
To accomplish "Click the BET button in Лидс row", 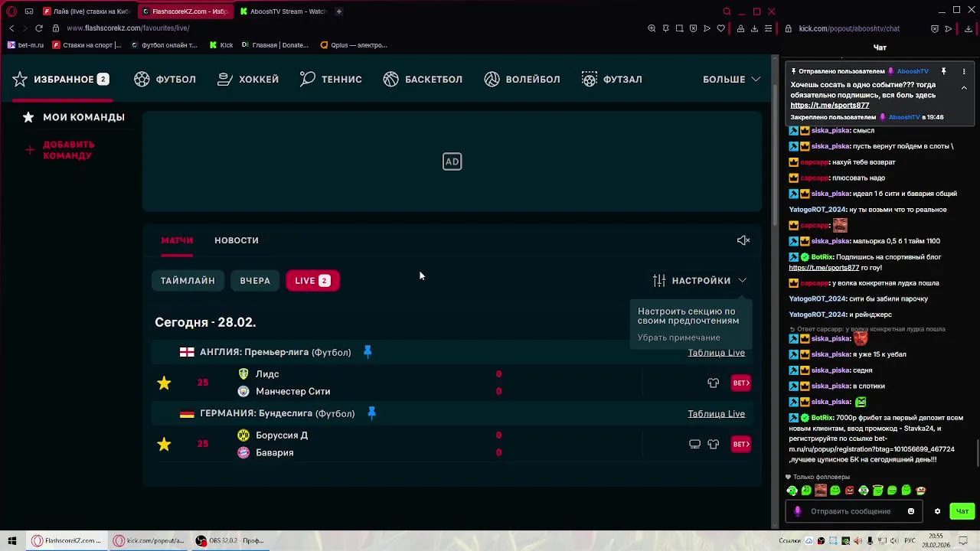I will point(740,383).
